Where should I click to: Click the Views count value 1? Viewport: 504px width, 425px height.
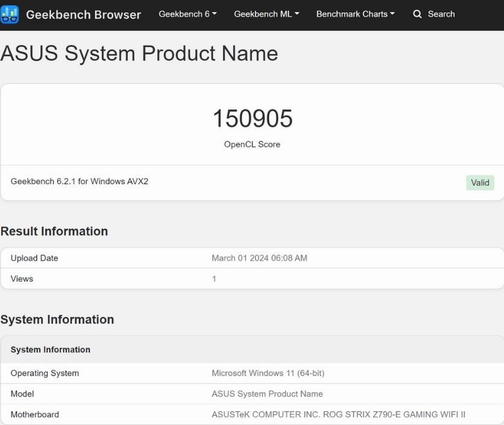pos(214,279)
